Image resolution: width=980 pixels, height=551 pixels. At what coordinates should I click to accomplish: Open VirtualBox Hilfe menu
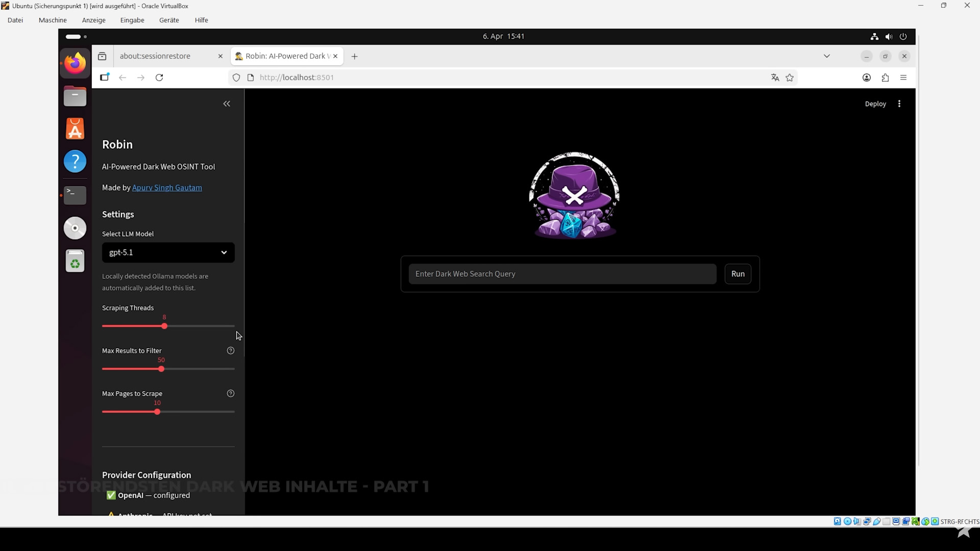tap(202, 20)
